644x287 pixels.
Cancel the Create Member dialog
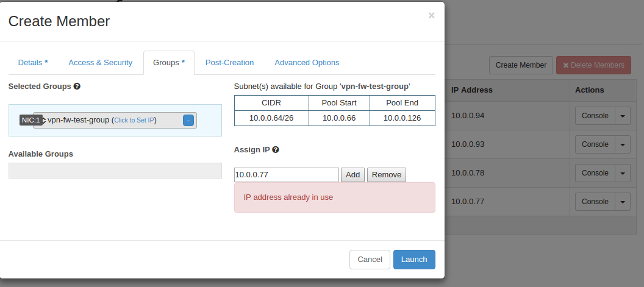pyautogui.click(x=370, y=260)
